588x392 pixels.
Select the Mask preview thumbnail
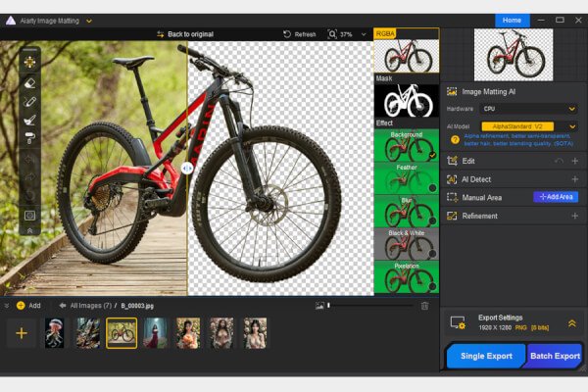click(x=407, y=101)
